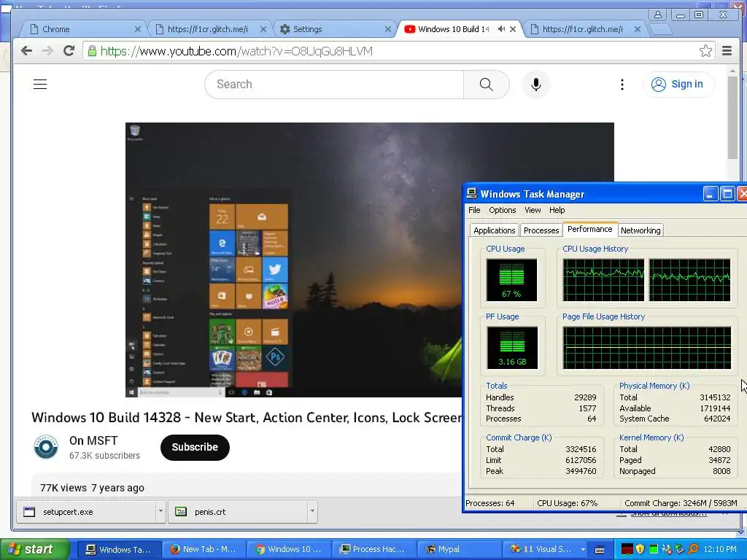The height and width of the screenshot is (560, 747).
Task: Click the 67 % CPU Usage meter
Action: tap(511, 280)
